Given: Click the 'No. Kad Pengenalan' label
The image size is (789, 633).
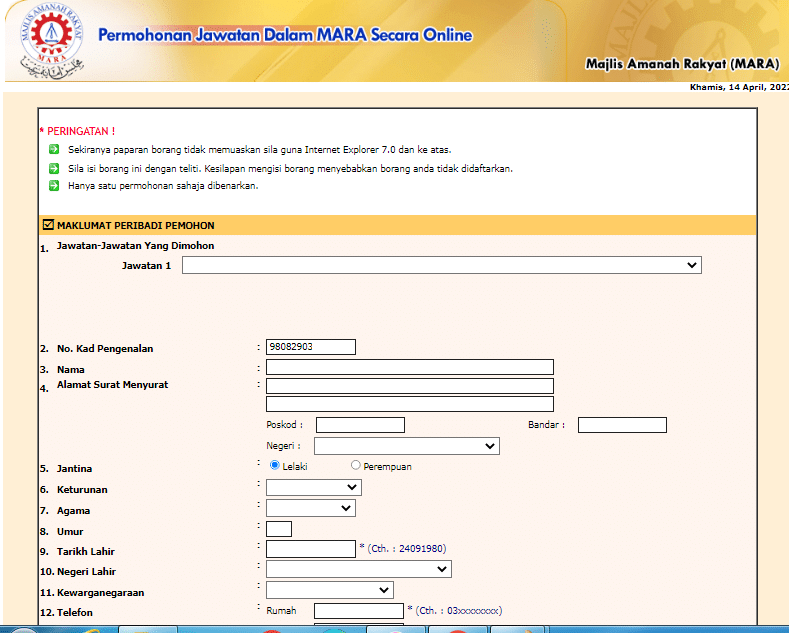Looking at the screenshot, I should 105,349.
